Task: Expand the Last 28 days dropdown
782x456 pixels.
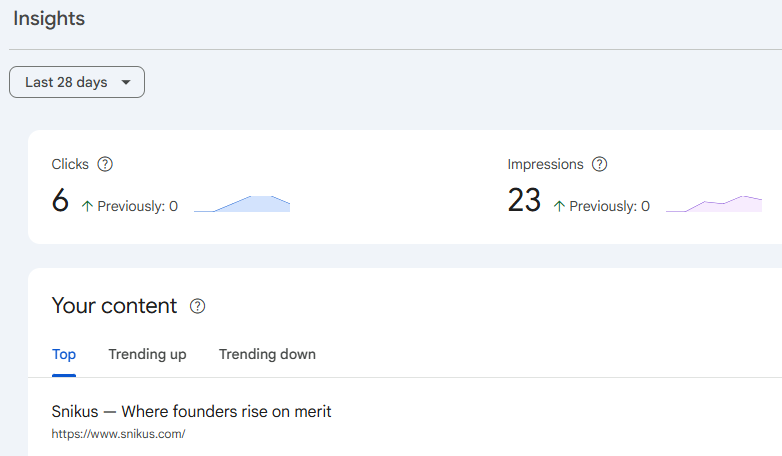Action: pyautogui.click(x=77, y=82)
